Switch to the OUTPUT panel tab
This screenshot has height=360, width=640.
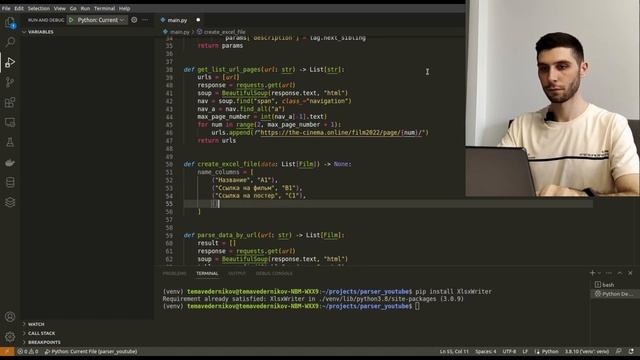[x=237, y=273]
